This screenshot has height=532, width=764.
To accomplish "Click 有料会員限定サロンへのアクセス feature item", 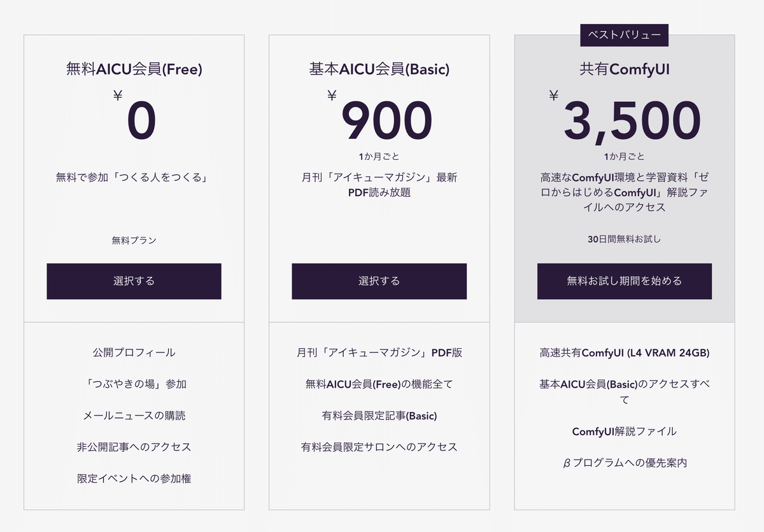I will click(379, 447).
